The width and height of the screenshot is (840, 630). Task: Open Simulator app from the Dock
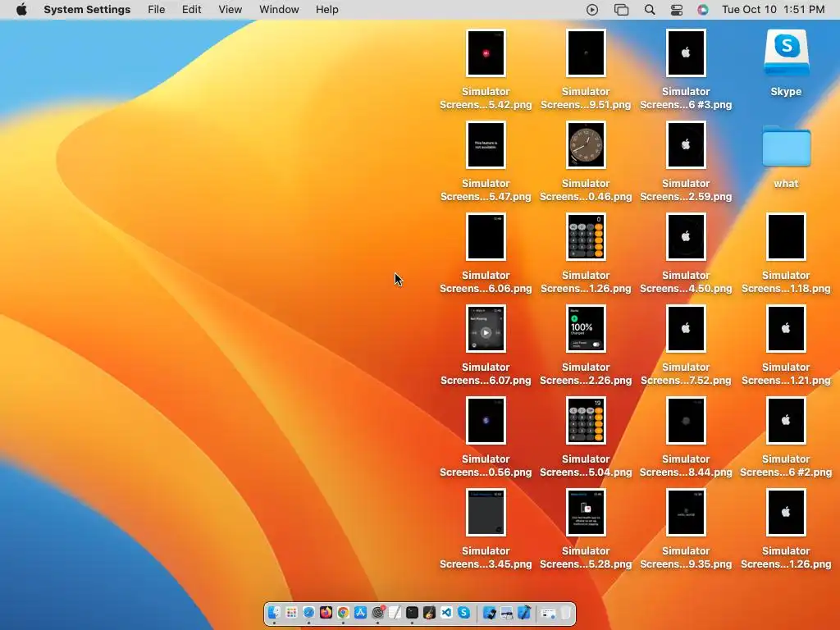(x=490, y=612)
